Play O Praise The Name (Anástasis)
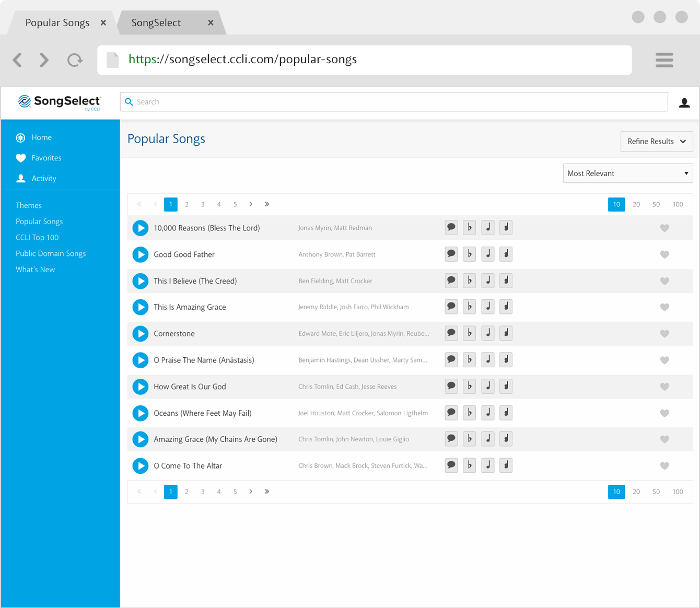 coord(141,360)
